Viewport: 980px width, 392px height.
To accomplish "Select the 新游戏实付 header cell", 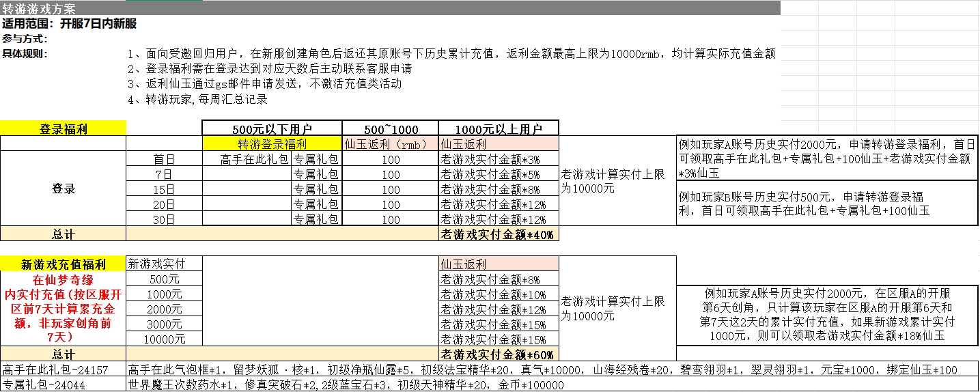I will pyautogui.click(x=165, y=264).
